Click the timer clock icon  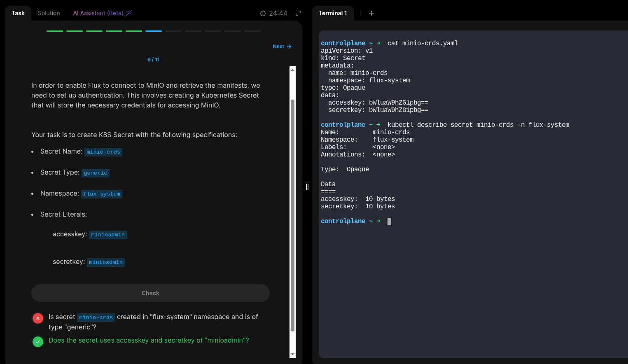(263, 13)
